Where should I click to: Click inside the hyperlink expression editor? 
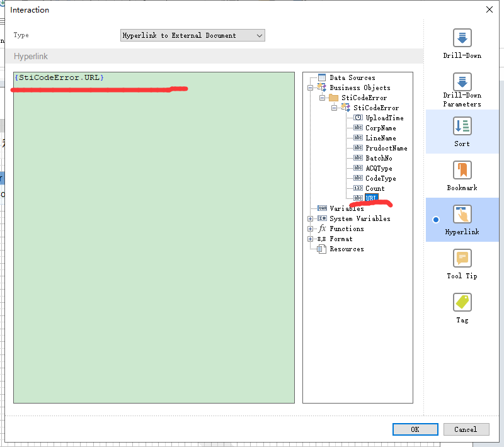click(x=154, y=237)
